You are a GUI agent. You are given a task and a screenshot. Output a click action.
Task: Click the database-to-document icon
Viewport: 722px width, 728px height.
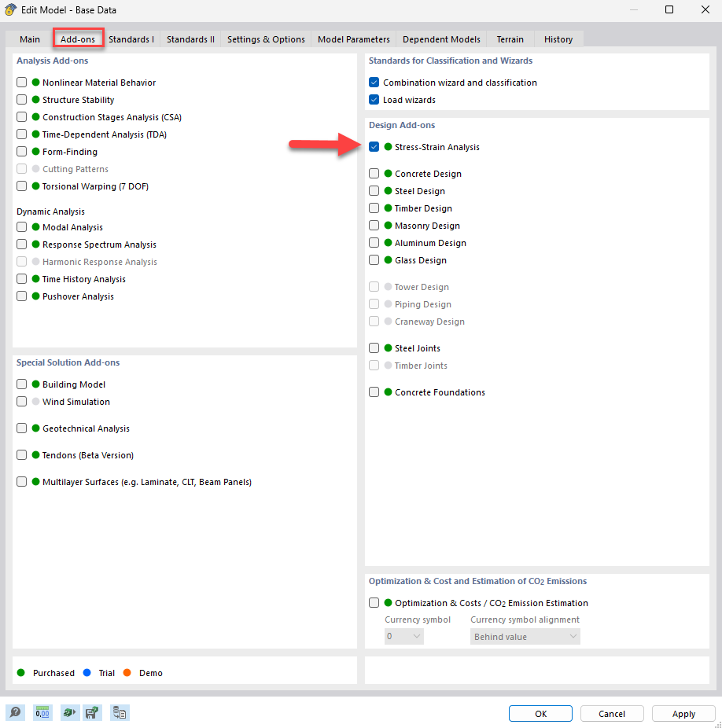[x=120, y=712]
